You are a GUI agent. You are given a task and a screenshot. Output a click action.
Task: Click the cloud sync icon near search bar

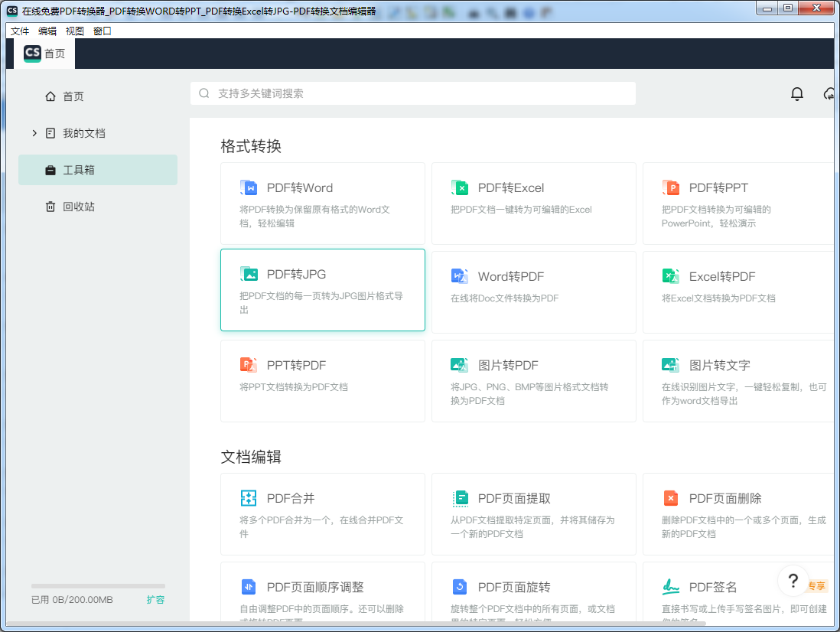(829, 93)
